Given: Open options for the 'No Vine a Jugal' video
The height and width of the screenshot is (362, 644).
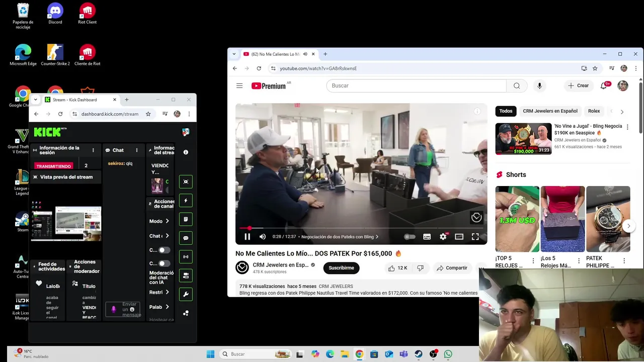Looking at the screenshot, I should pyautogui.click(x=627, y=127).
